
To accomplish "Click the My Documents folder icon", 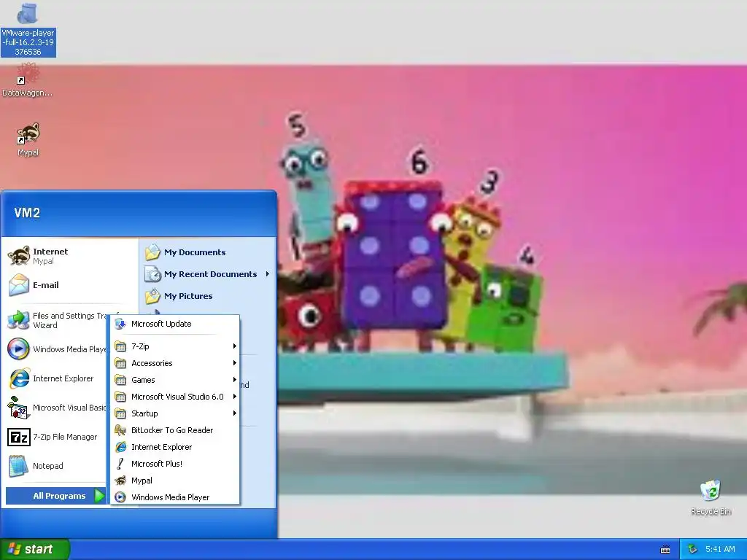I will click(x=152, y=252).
